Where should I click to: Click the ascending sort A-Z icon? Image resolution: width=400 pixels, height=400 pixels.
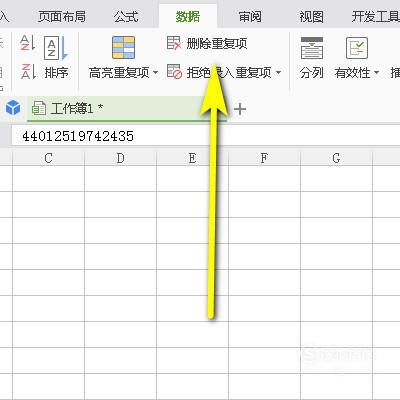point(28,43)
